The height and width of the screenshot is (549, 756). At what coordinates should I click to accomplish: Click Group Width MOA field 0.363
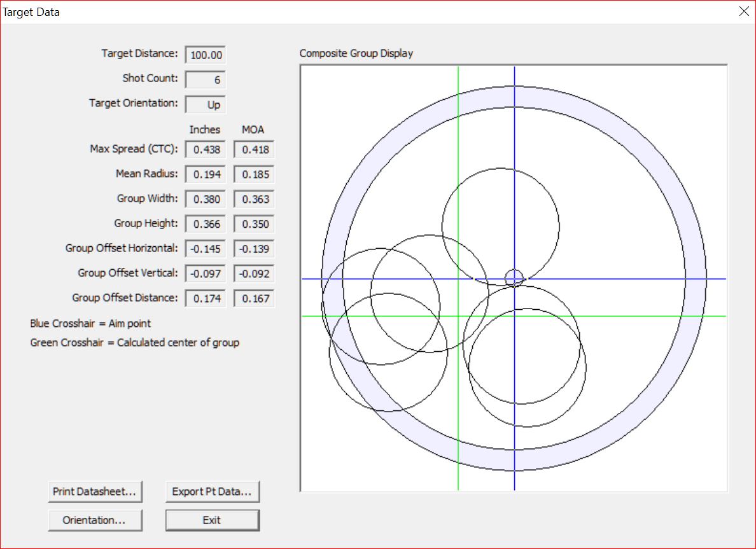coord(254,200)
